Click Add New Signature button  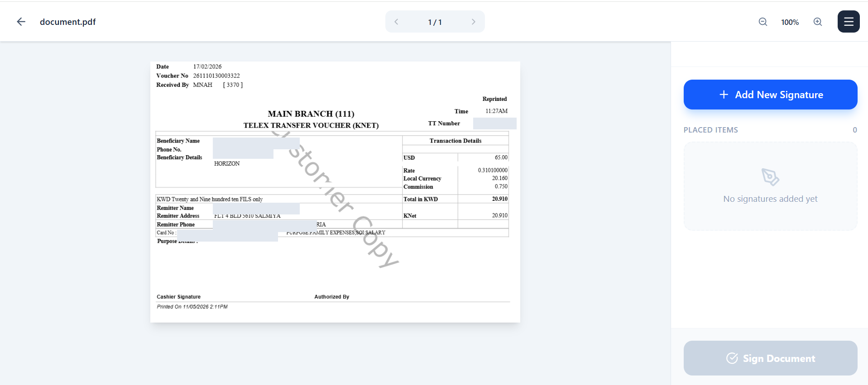click(770, 95)
